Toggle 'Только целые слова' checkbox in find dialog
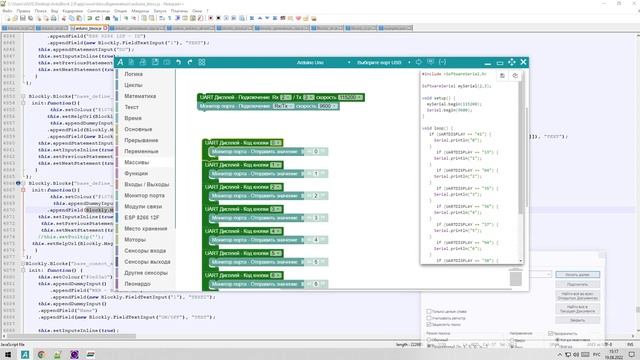Image resolution: width=640 pixels, height=360 pixels. pos(429,311)
